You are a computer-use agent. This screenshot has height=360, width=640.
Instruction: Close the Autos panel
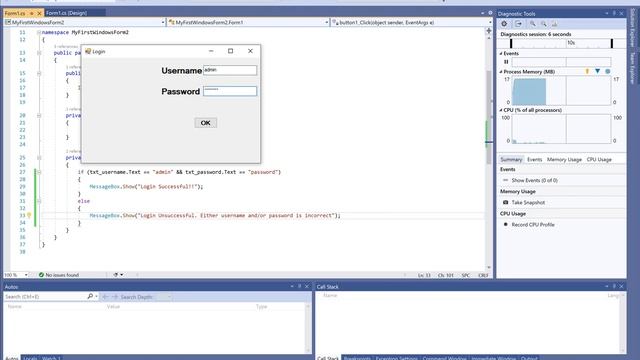[307, 287]
